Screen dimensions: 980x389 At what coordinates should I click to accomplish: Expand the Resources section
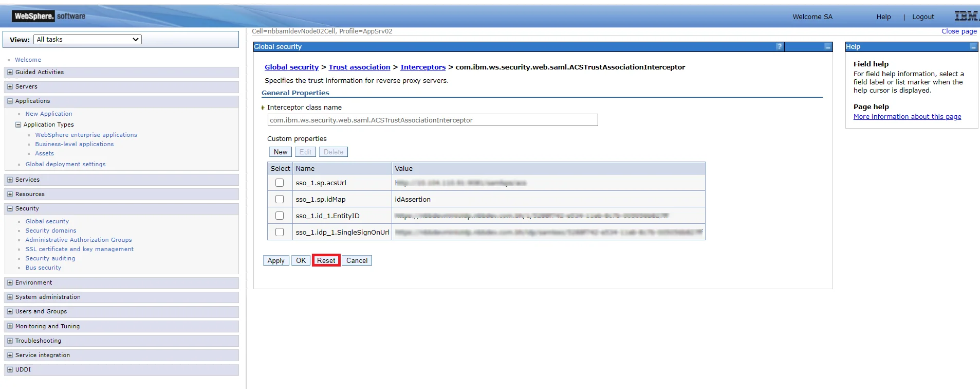[10, 194]
